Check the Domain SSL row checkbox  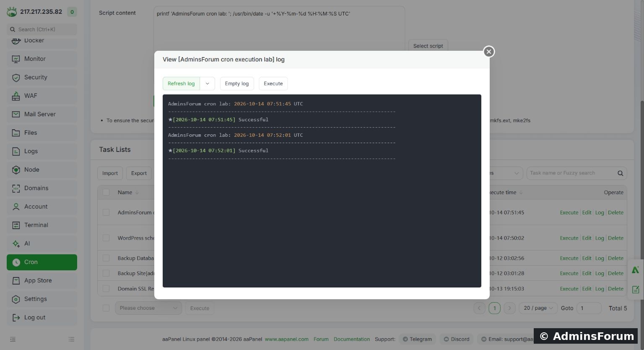point(106,289)
